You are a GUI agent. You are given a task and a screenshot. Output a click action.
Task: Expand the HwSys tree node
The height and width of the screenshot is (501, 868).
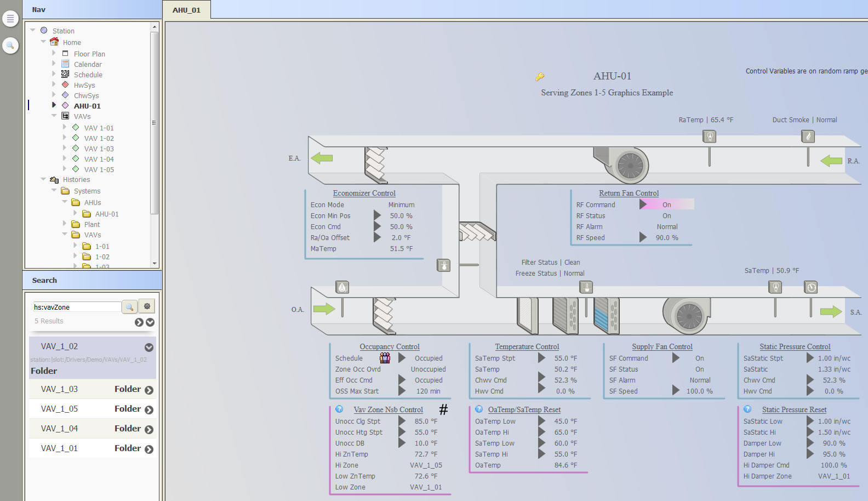[x=54, y=84]
